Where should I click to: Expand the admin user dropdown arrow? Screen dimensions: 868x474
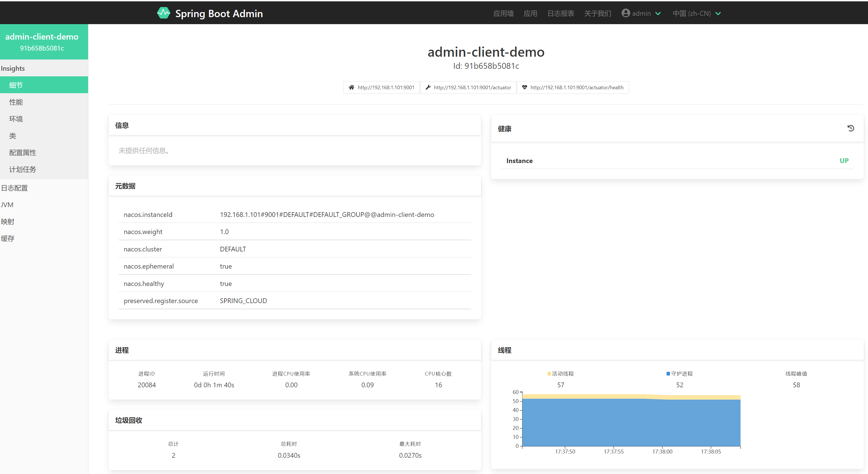coord(658,13)
